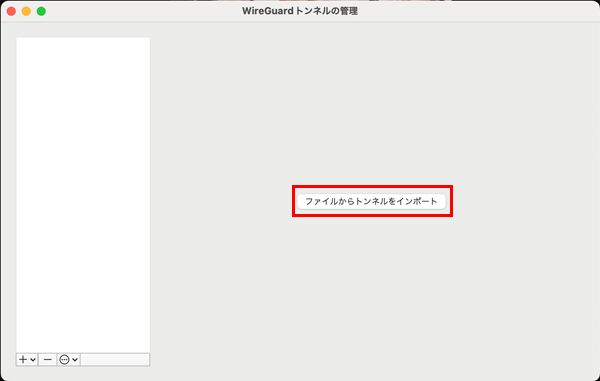Click the ファイルからトンネルをインポート button
This screenshot has height=381, width=600.
(x=372, y=201)
